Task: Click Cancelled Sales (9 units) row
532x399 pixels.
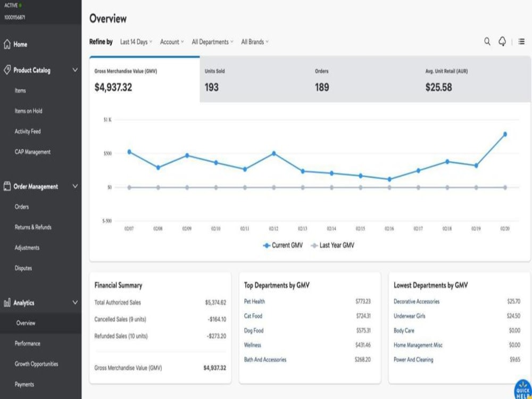Action: (160, 319)
